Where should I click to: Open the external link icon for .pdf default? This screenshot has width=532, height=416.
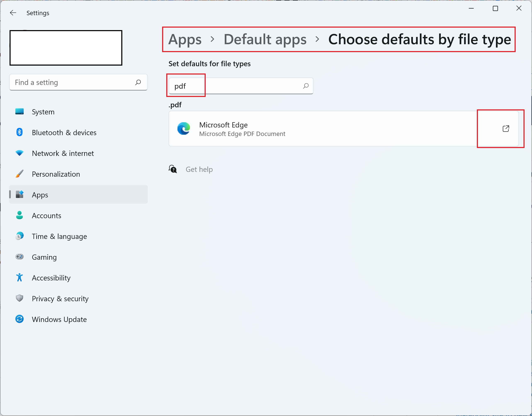506,128
